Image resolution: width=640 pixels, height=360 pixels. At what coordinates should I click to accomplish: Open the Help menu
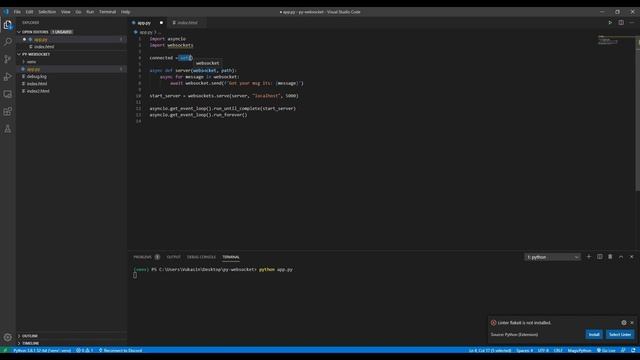coord(125,12)
